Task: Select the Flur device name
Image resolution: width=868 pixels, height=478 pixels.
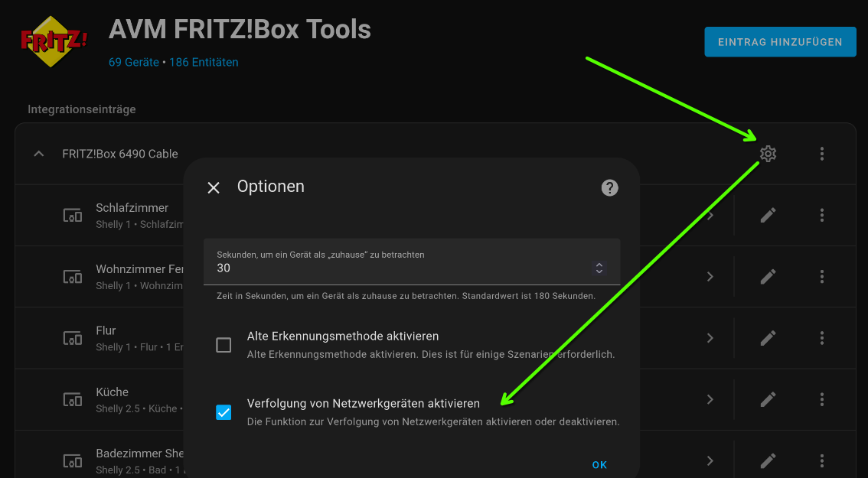Action: [106, 331]
